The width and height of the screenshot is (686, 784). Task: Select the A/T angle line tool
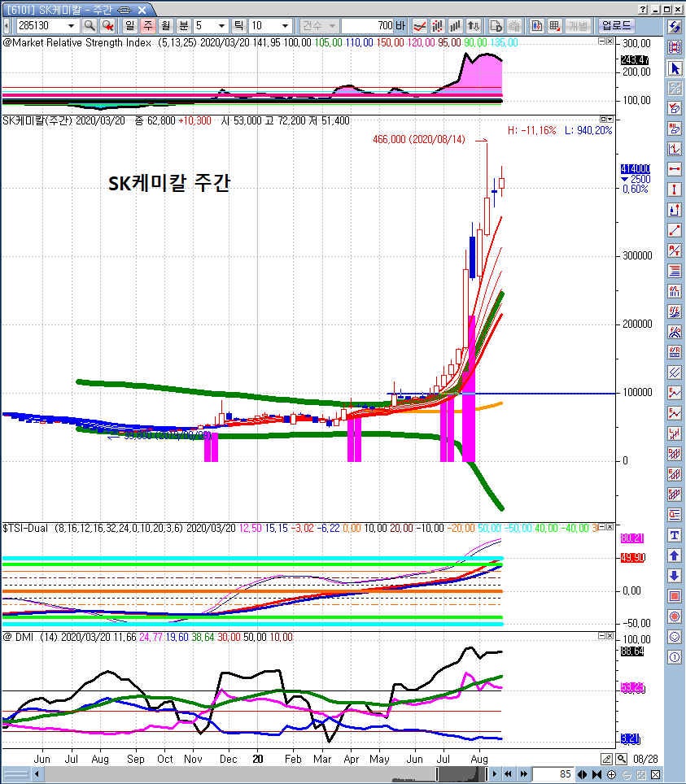[675, 250]
